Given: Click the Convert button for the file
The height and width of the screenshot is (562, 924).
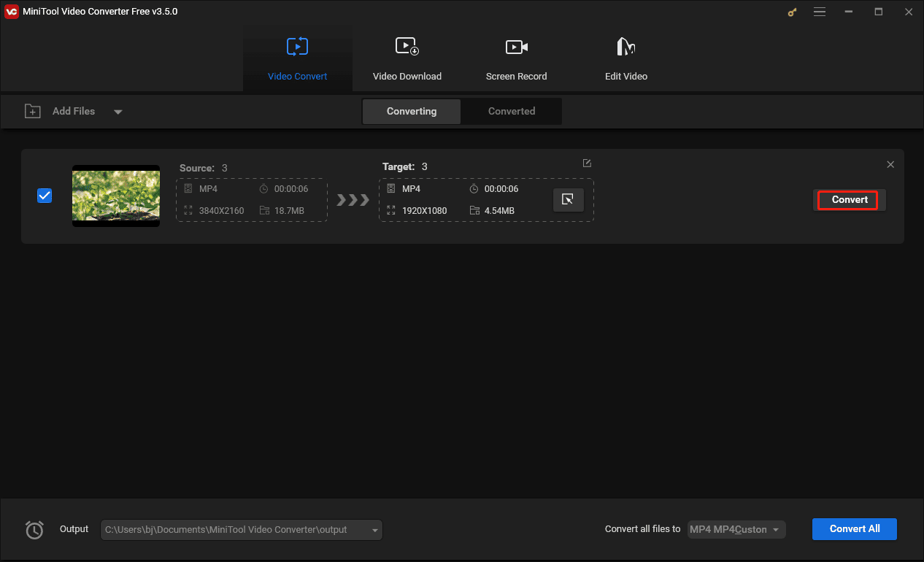Looking at the screenshot, I should click(x=850, y=200).
